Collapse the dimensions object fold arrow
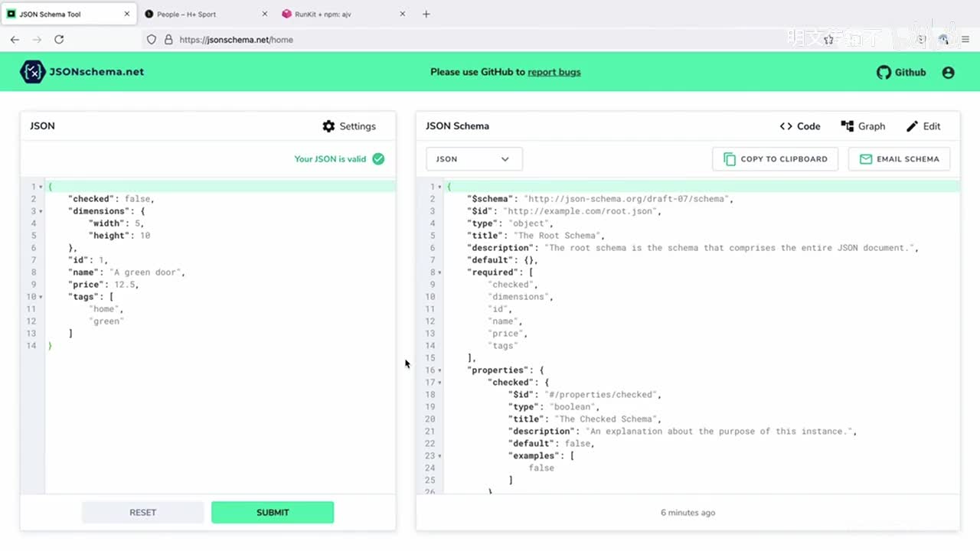Screen dimensions: 980x551 41,211
